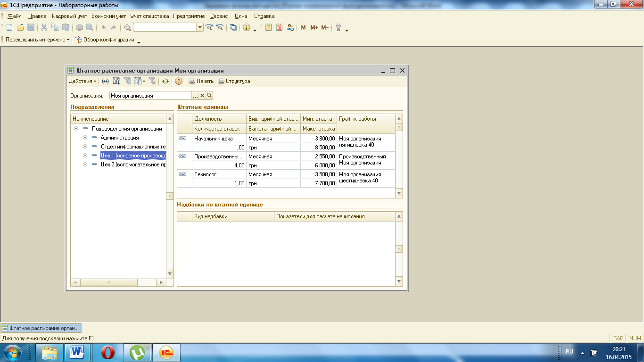Viewport: 644px width, 362px height.
Task: Open the Действия dropdown menu
Action: pos(82,81)
